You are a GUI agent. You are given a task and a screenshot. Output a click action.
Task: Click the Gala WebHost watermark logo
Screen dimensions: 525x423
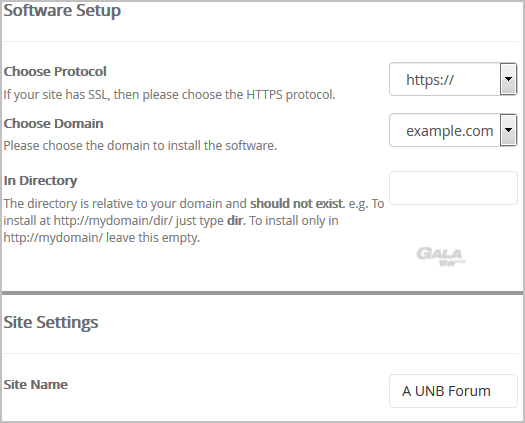[x=441, y=257]
